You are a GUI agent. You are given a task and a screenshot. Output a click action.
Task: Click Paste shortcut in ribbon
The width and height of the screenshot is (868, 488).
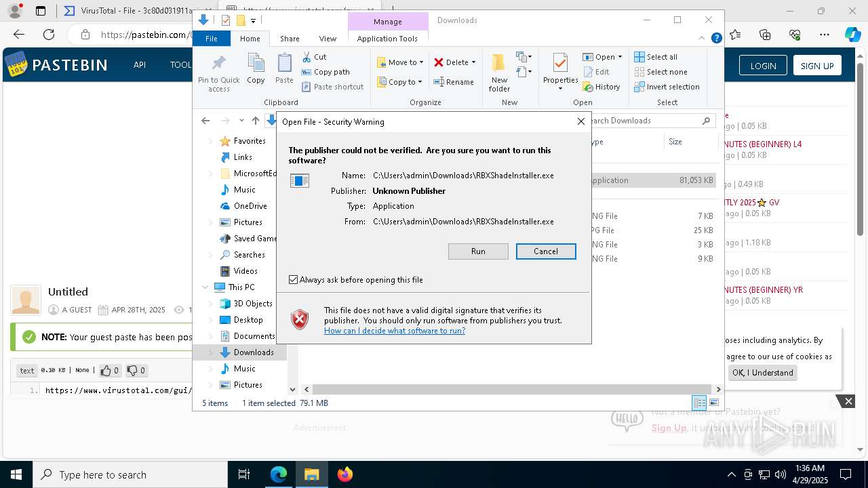coord(332,87)
